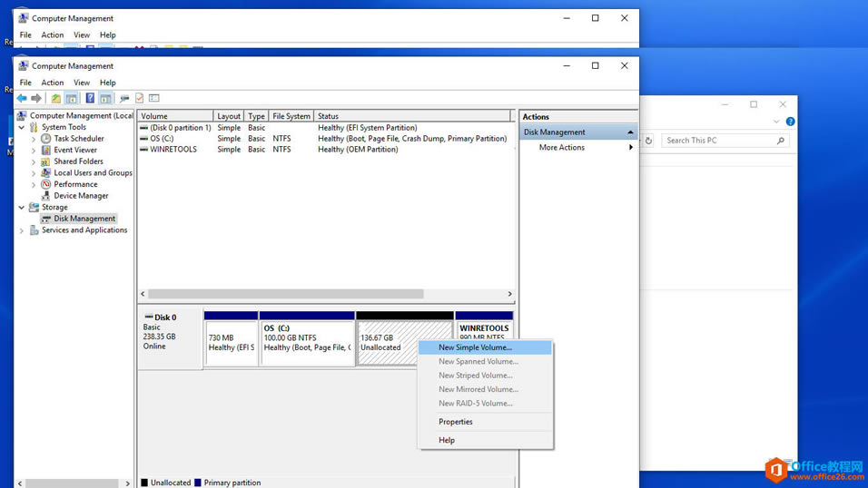Expand the Local Users and Groups node
Screen dimensions: 868x488
(34, 173)
